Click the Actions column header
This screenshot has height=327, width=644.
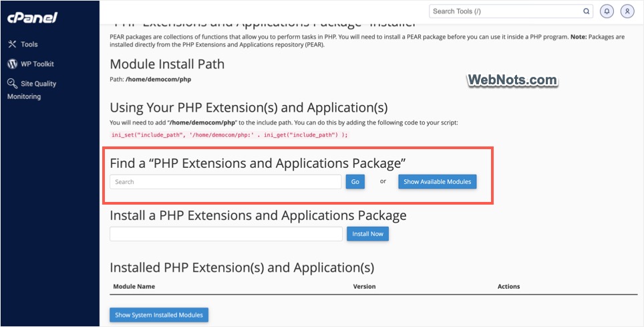508,286
